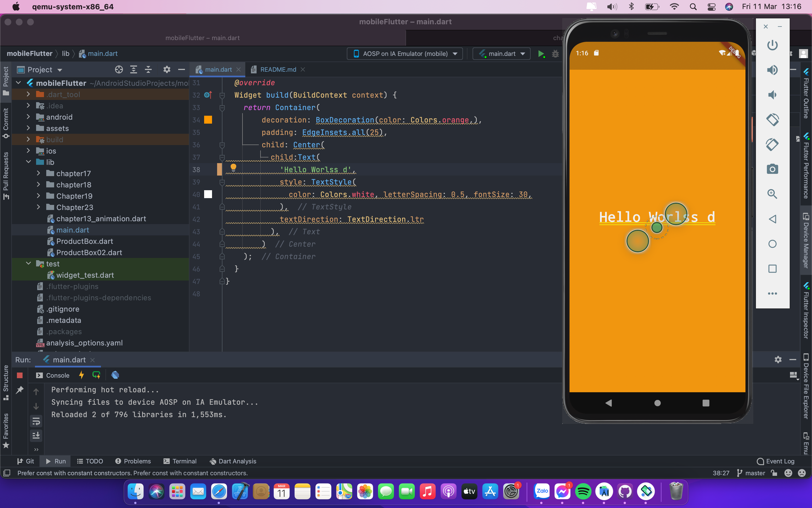
Task: Raise emulator volume with the volume up icon
Action: pos(773,70)
